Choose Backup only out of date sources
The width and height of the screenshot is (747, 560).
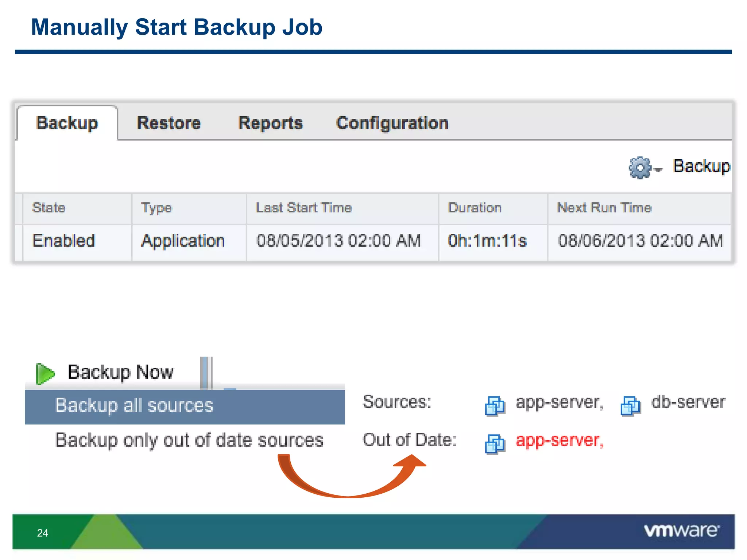(x=189, y=440)
